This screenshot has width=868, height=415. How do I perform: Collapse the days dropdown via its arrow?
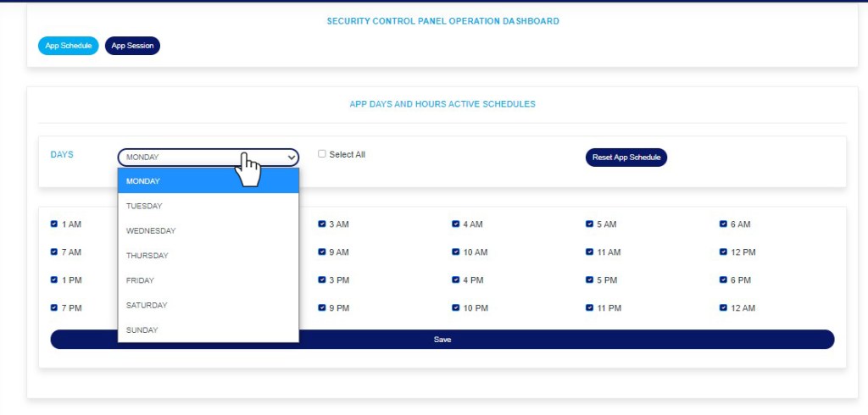point(292,158)
